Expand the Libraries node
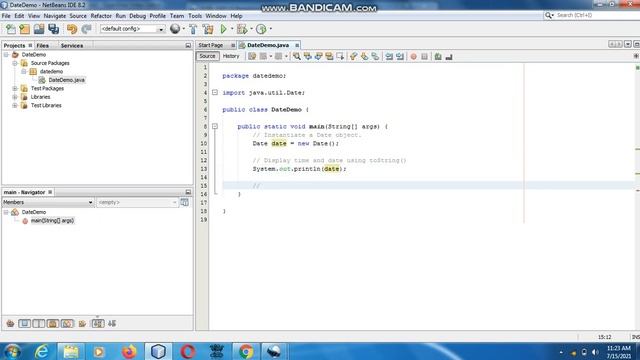Image resolution: width=640 pixels, height=360 pixels. tap(15, 97)
